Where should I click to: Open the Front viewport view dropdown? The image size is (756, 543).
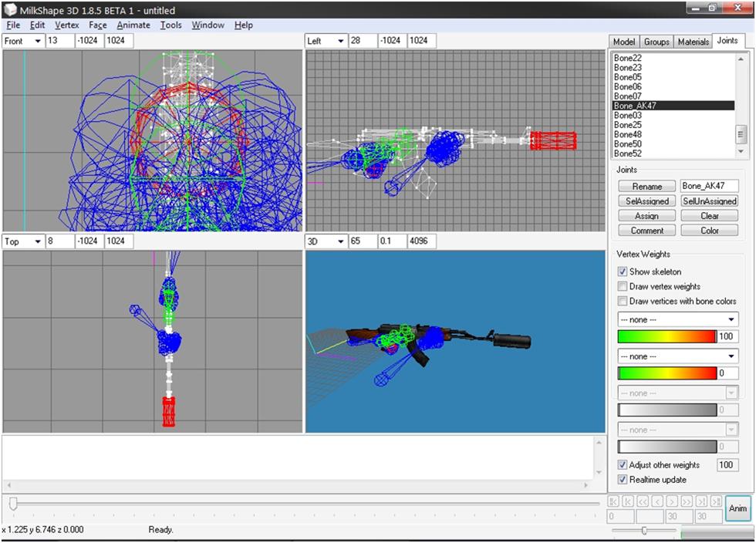point(38,41)
